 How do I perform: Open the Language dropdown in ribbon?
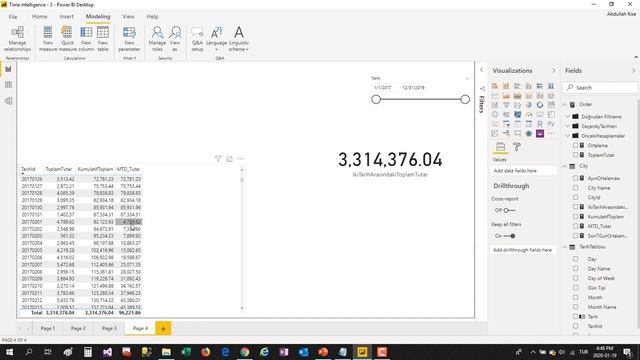[x=216, y=39]
